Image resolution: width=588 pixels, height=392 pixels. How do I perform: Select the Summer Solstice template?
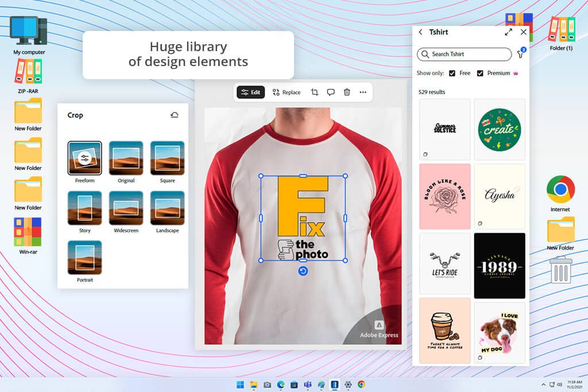pyautogui.click(x=445, y=129)
